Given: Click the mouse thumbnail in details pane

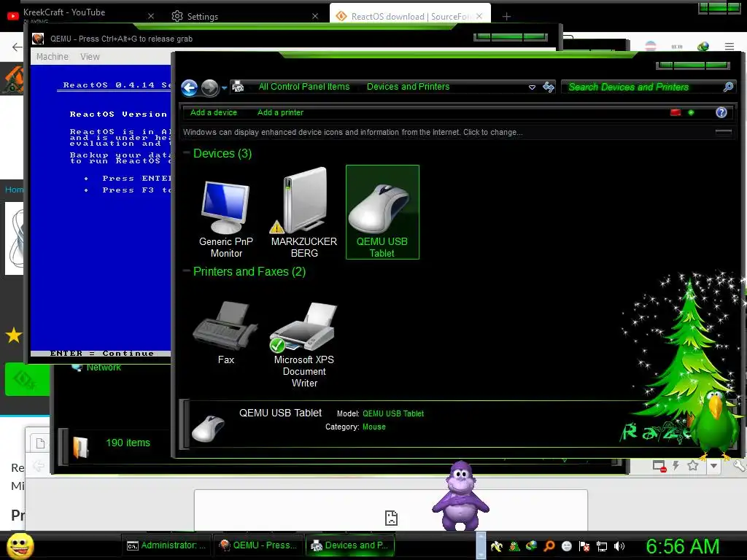Looking at the screenshot, I should click(208, 427).
